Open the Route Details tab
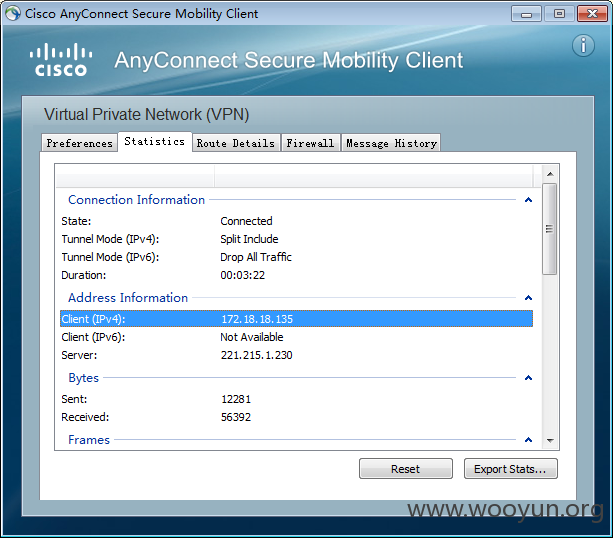Viewport: 613px width, 538px height. pos(236,143)
